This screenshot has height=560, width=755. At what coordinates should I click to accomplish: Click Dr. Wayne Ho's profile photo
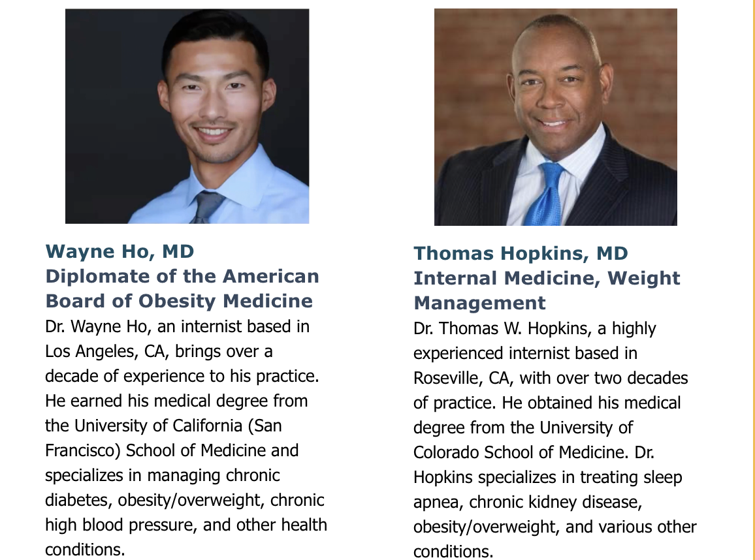[x=187, y=116]
